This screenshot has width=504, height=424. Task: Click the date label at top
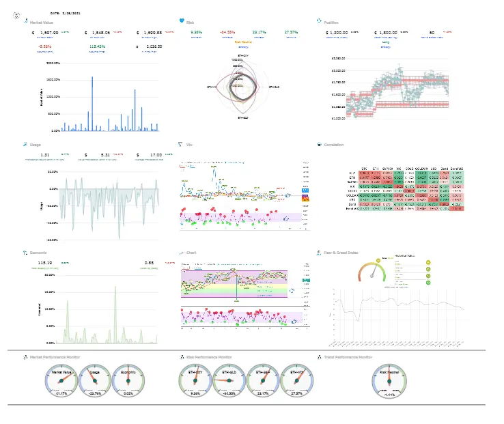click(x=66, y=14)
